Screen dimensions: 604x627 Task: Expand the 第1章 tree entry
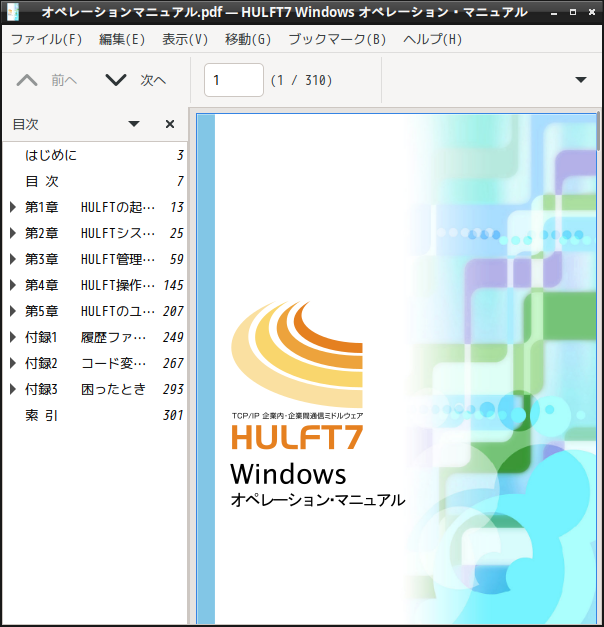click(x=13, y=207)
